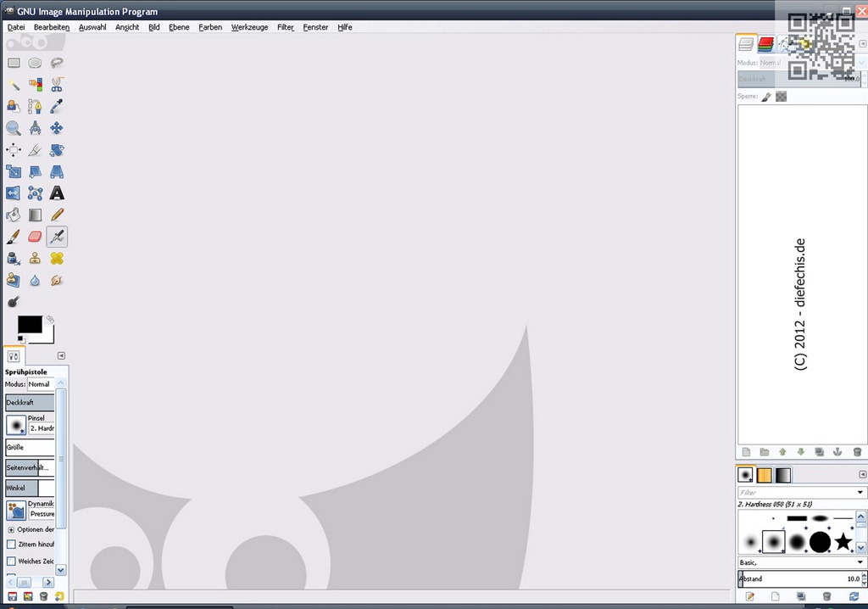Select the Clone stamp tool
This screenshot has height=609, width=868.
(x=35, y=258)
